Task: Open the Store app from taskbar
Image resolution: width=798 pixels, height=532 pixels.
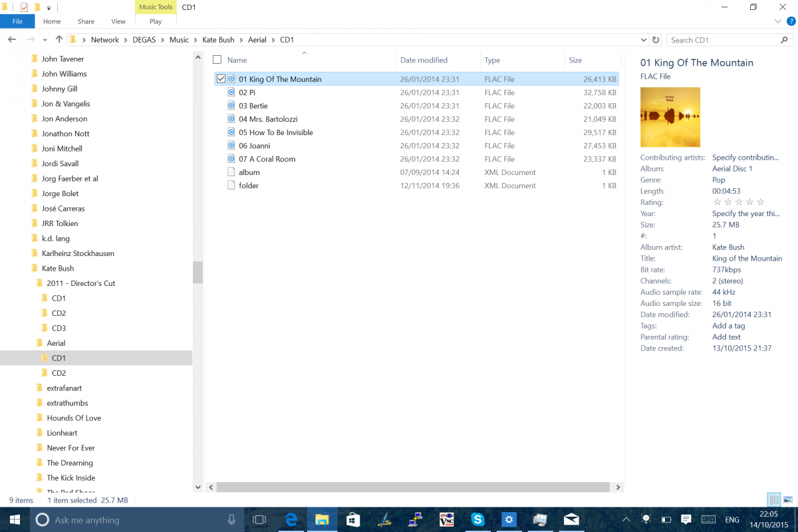Action: click(353, 519)
